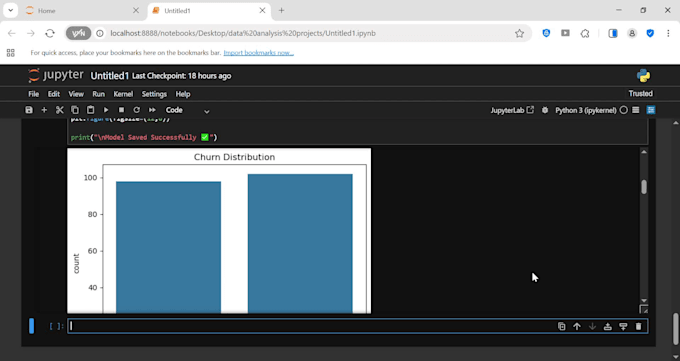This screenshot has height=361, width=680.
Task: Open the apps grid icon in bookmarks bar
Action: tap(10, 53)
